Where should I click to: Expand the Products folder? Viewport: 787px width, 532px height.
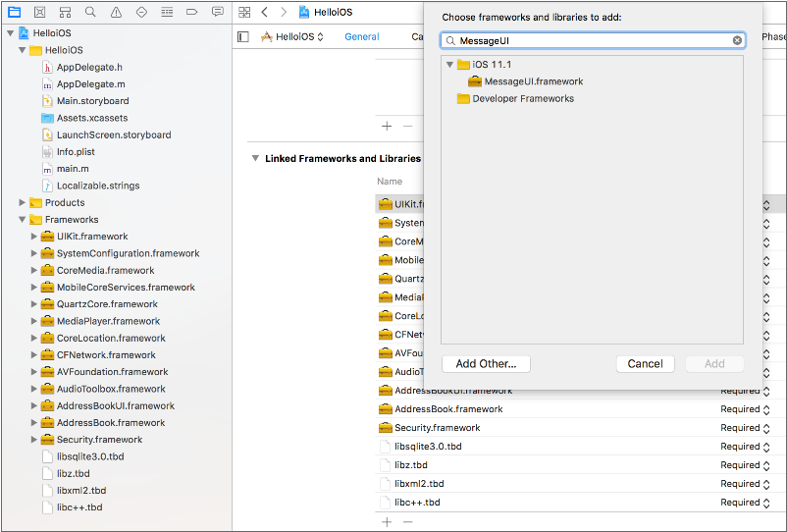23,202
